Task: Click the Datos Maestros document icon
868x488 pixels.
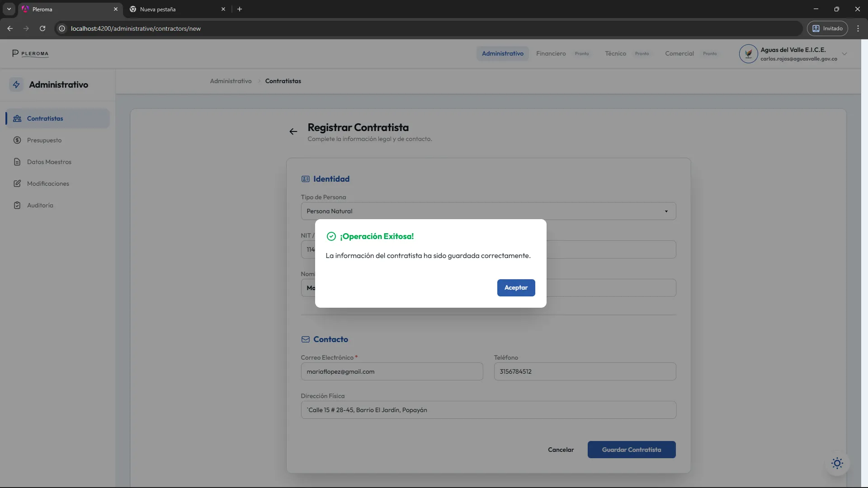Action: (x=17, y=162)
